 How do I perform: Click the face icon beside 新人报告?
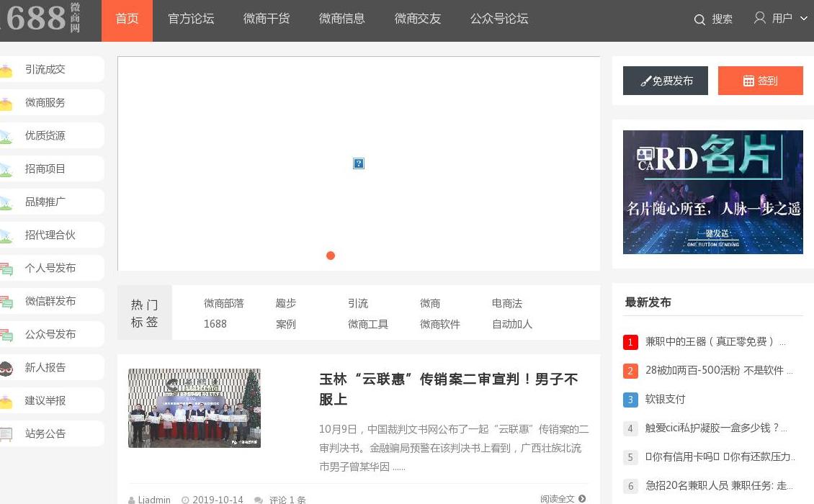6,368
